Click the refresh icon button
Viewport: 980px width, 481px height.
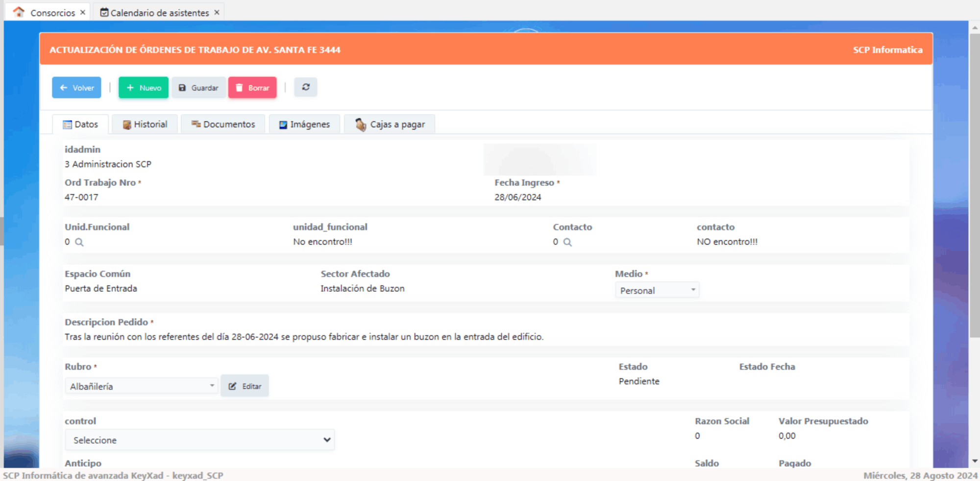click(306, 87)
